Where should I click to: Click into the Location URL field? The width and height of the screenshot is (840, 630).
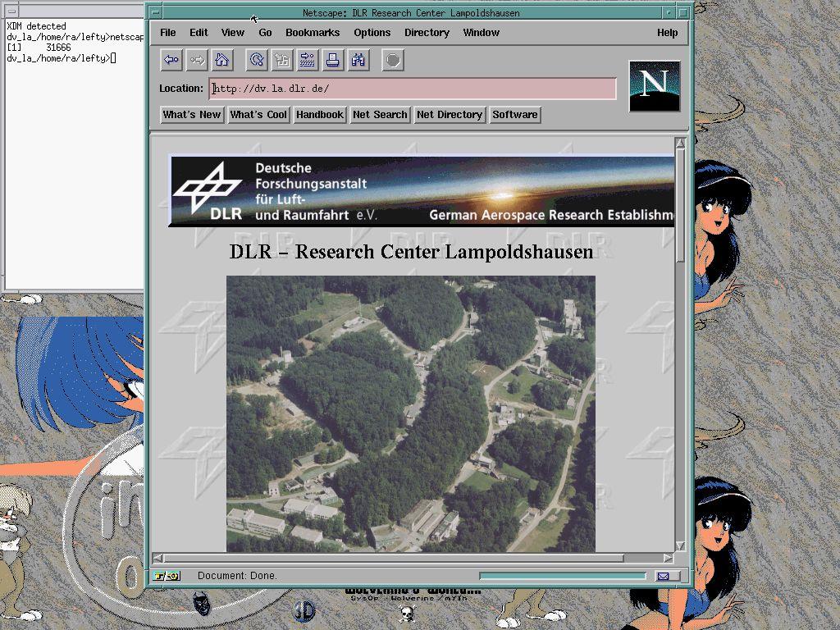tap(413, 89)
